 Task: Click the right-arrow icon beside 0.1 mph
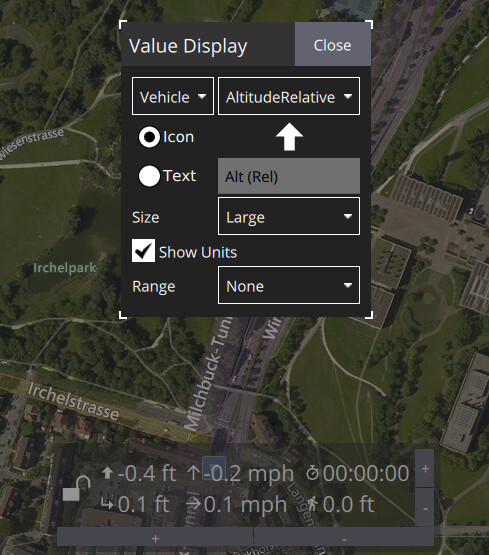click(193, 504)
